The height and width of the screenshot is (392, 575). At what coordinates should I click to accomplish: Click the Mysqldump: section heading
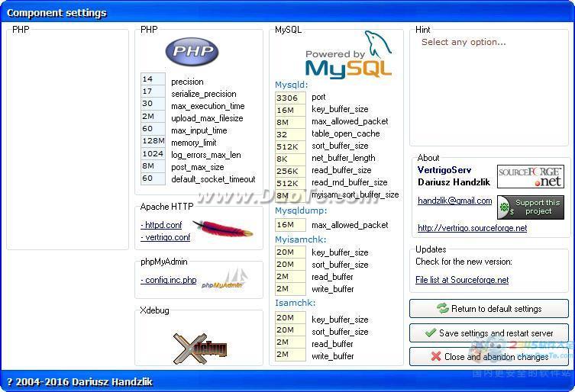301,210
